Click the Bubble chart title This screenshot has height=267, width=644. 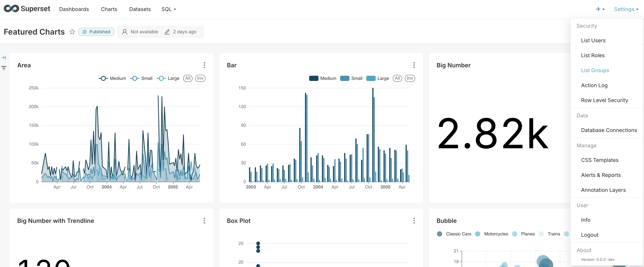[446, 221]
